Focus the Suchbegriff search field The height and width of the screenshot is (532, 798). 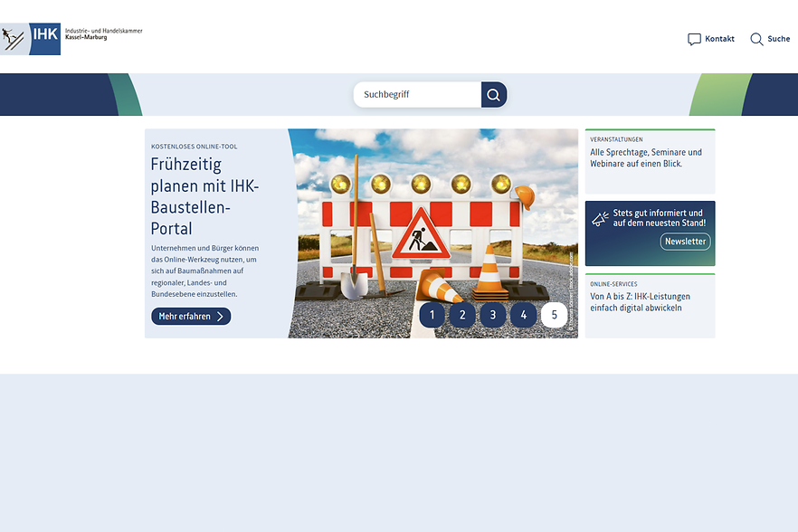[417, 95]
